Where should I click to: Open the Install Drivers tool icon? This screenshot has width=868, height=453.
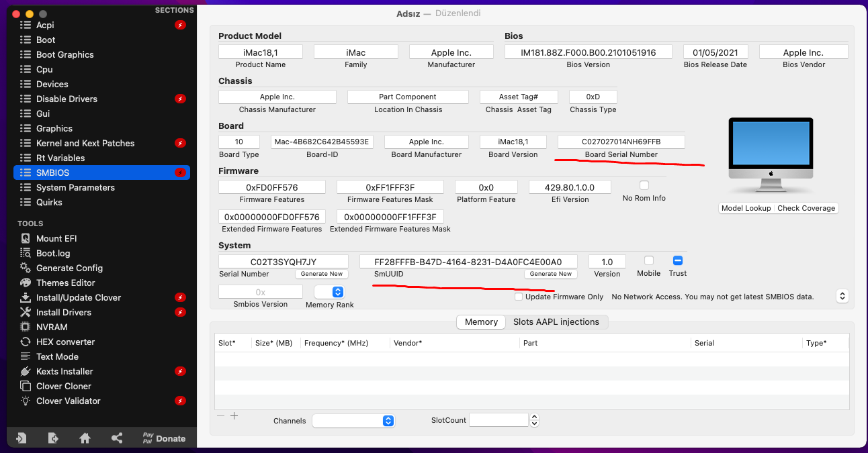click(x=26, y=312)
